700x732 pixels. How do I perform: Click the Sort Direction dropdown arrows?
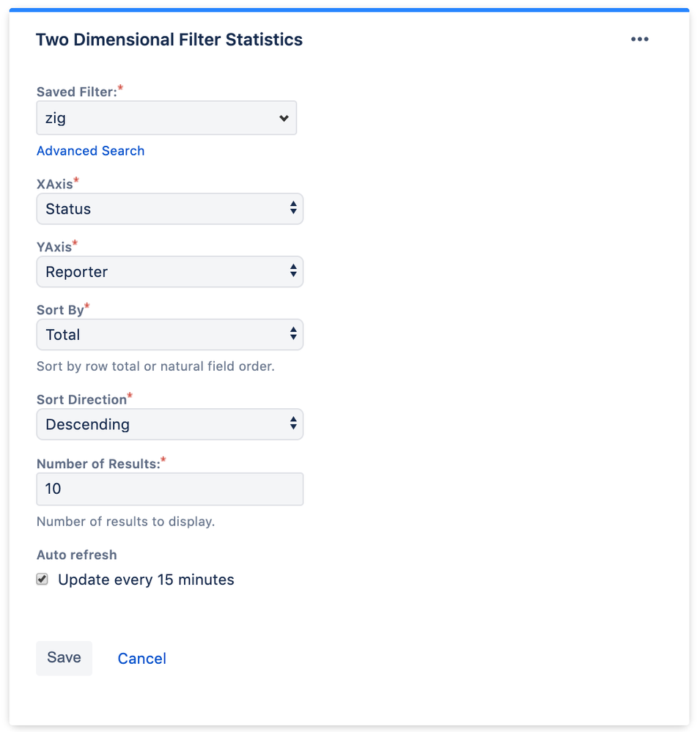pyautogui.click(x=294, y=424)
